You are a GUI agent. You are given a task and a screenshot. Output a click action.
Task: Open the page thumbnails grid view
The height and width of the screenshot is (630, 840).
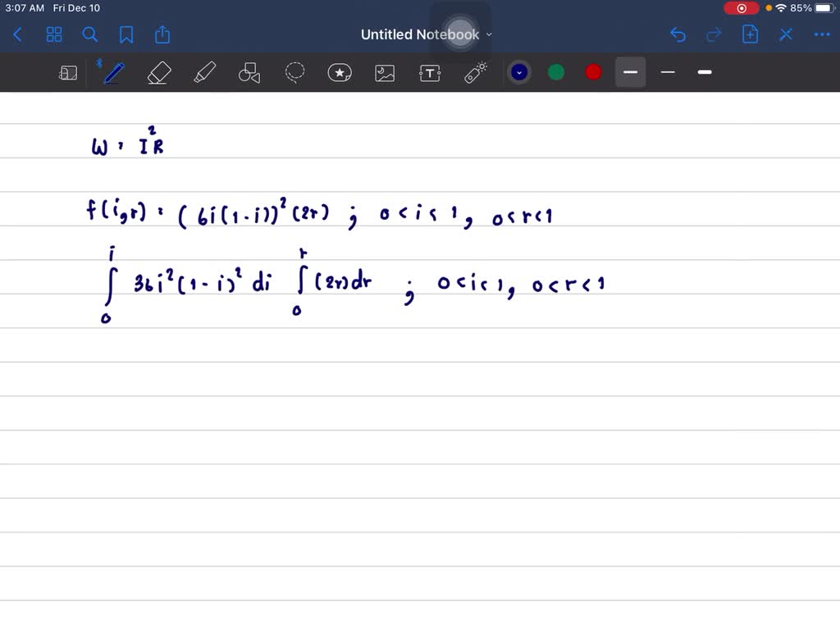[x=54, y=34]
